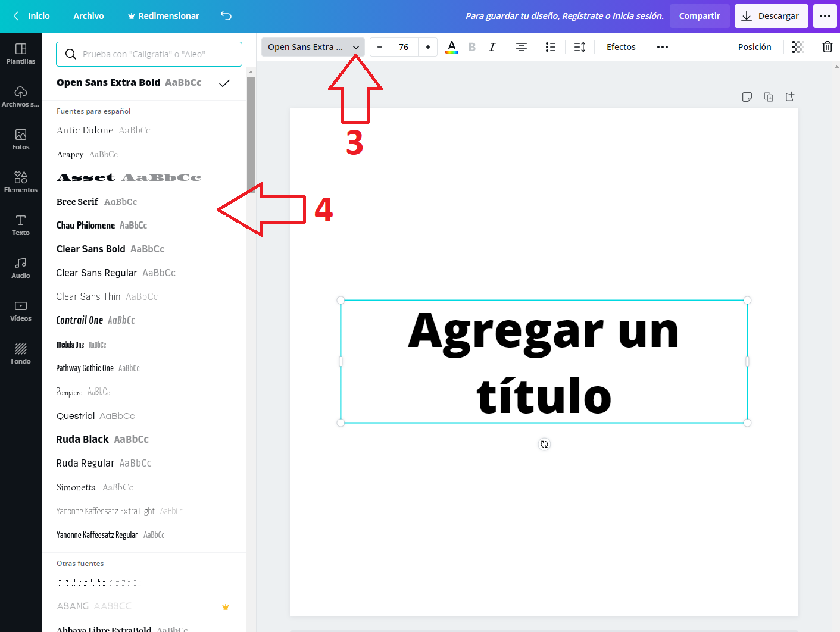Open the Videos sidebar panel
The width and height of the screenshot is (840, 632).
click(x=21, y=311)
